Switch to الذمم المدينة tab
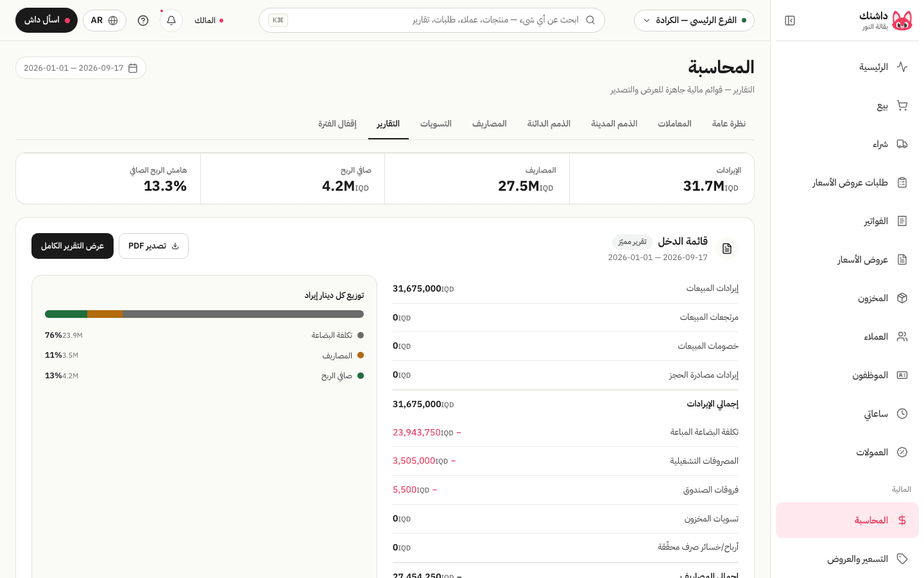This screenshot has width=924, height=578. pos(614,124)
